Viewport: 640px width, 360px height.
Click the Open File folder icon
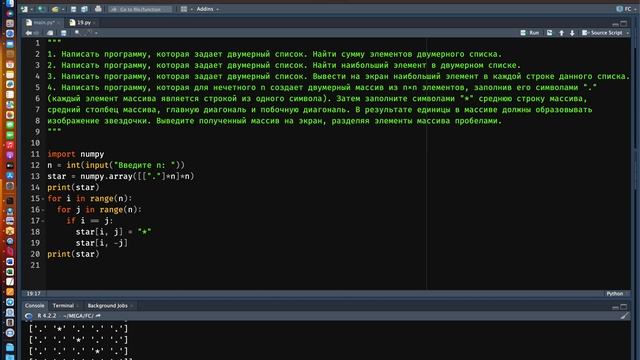point(55,9)
